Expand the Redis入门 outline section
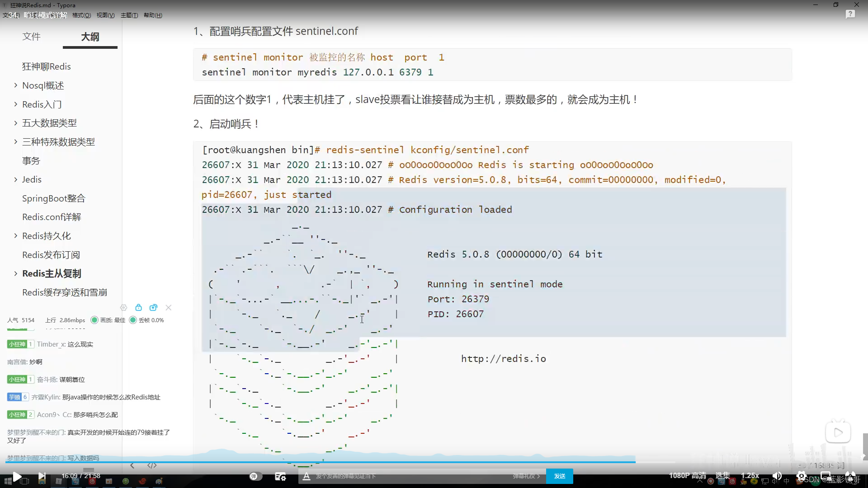Screen dimensions: 868x488 click(x=15, y=104)
